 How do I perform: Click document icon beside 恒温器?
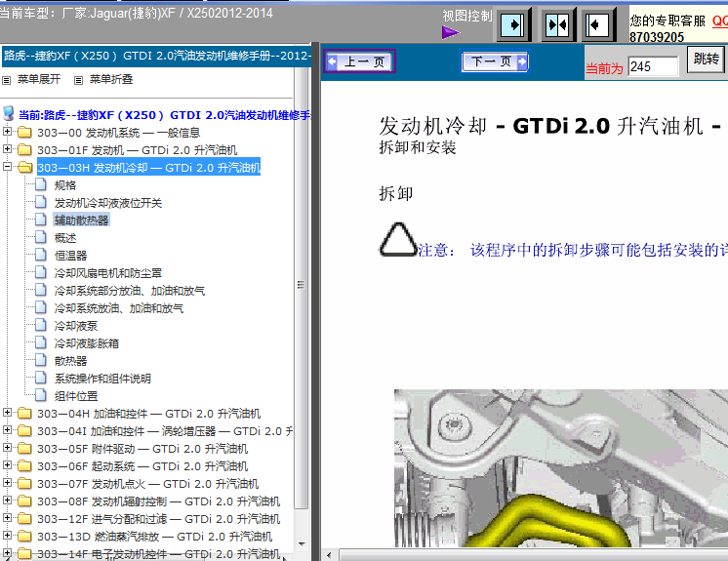tap(41, 255)
